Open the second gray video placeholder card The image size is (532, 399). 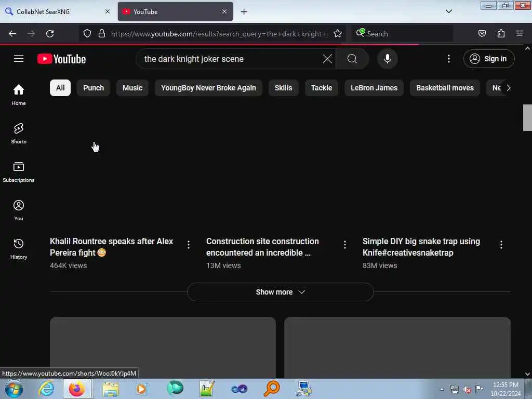397,348
